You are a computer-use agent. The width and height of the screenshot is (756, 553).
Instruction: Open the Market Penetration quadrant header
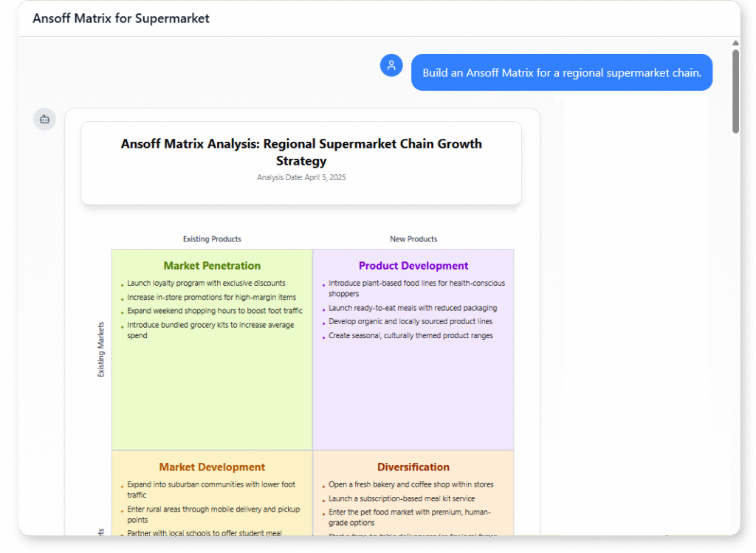pos(211,265)
